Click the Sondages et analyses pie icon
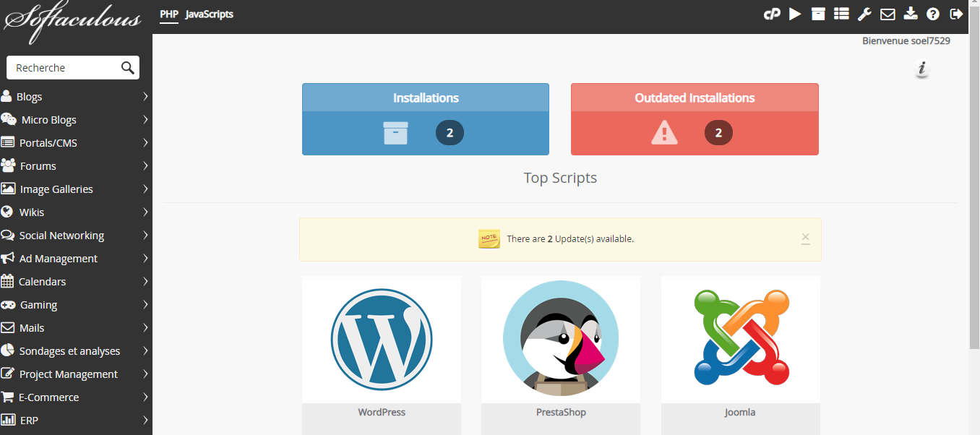The width and height of the screenshot is (980, 435). [x=7, y=350]
